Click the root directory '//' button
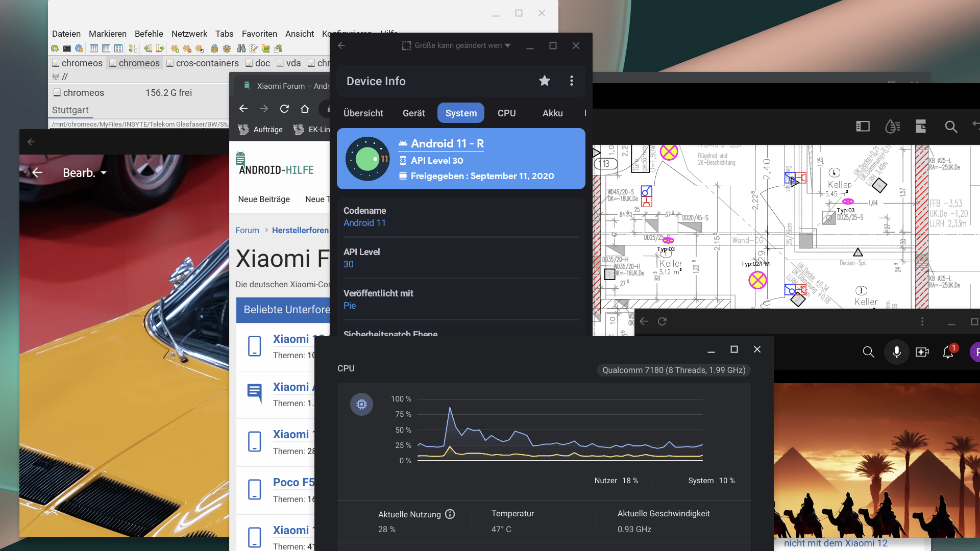The width and height of the screenshot is (980, 551). point(60,77)
